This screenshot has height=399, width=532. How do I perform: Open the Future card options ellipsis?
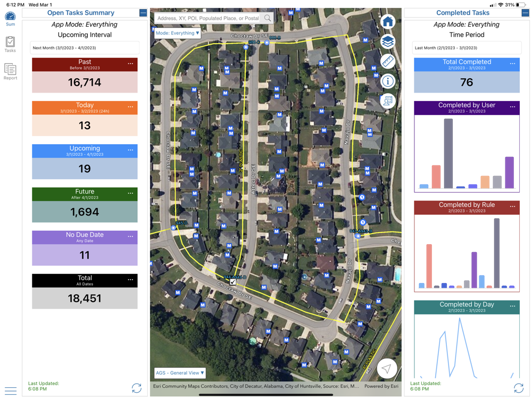pyautogui.click(x=130, y=193)
